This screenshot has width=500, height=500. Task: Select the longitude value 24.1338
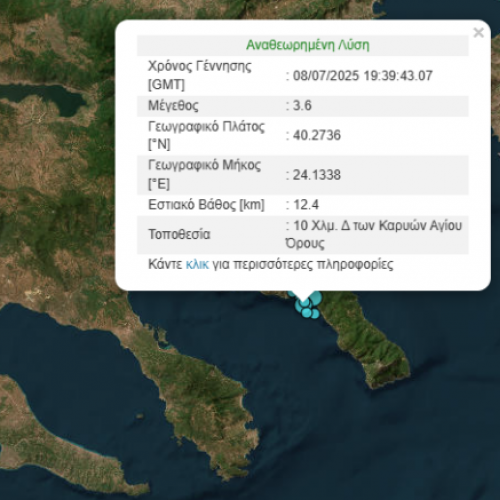[x=317, y=175]
